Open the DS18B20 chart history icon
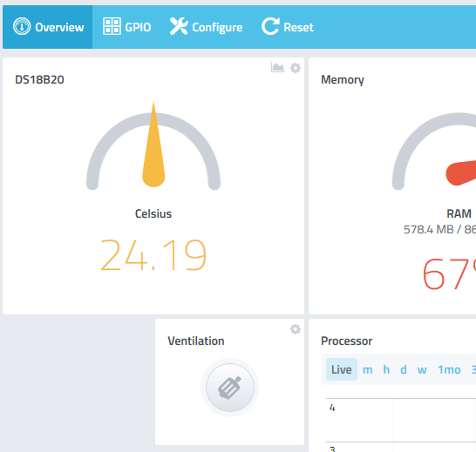The width and height of the screenshot is (476, 452). point(277,67)
